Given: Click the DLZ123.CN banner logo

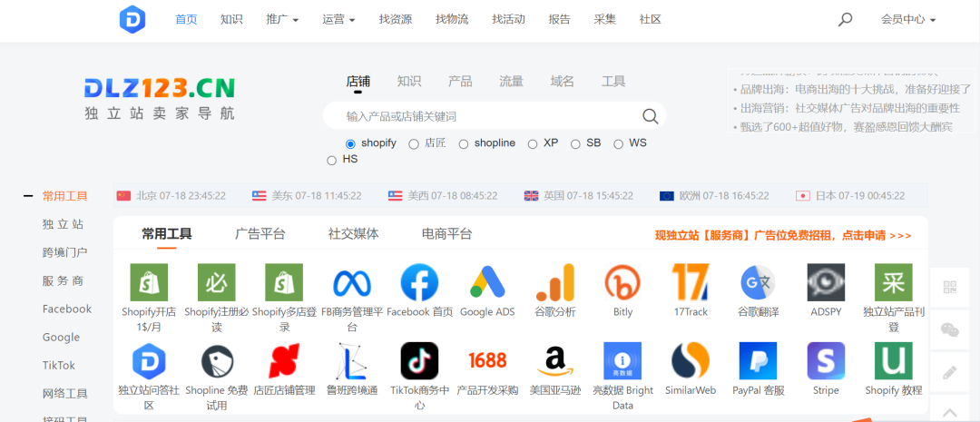Looking at the screenshot, I should tap(160, 99).
